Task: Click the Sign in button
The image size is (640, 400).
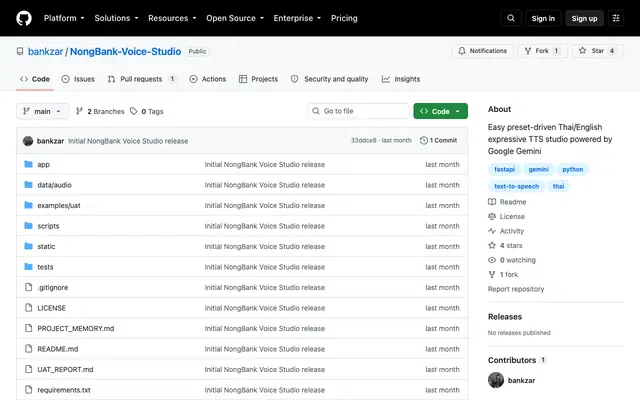Action: (x=543, y=18)
